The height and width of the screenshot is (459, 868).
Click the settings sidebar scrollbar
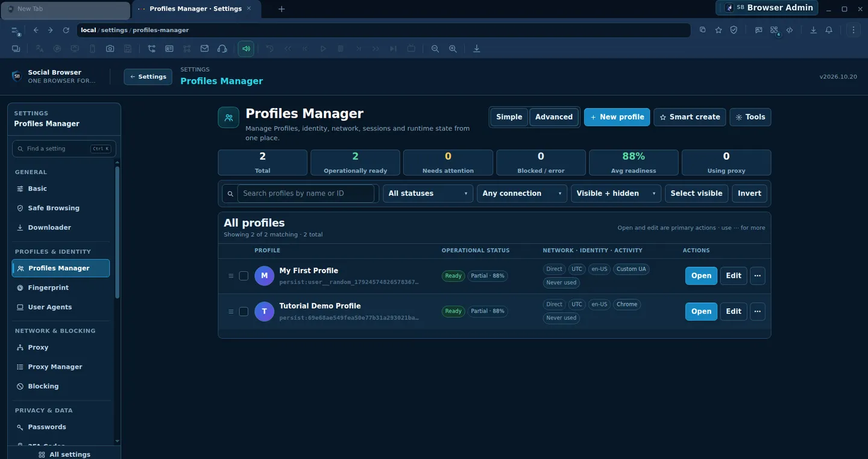(118, 232)
